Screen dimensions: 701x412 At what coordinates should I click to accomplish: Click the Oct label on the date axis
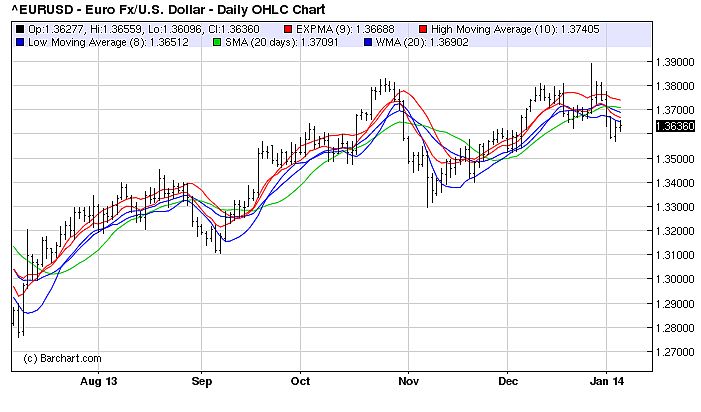coord(301,382)
